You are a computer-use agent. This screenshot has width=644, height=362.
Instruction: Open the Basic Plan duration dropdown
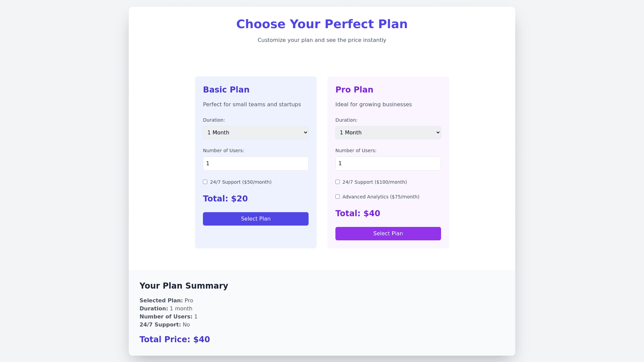point(256,133)
